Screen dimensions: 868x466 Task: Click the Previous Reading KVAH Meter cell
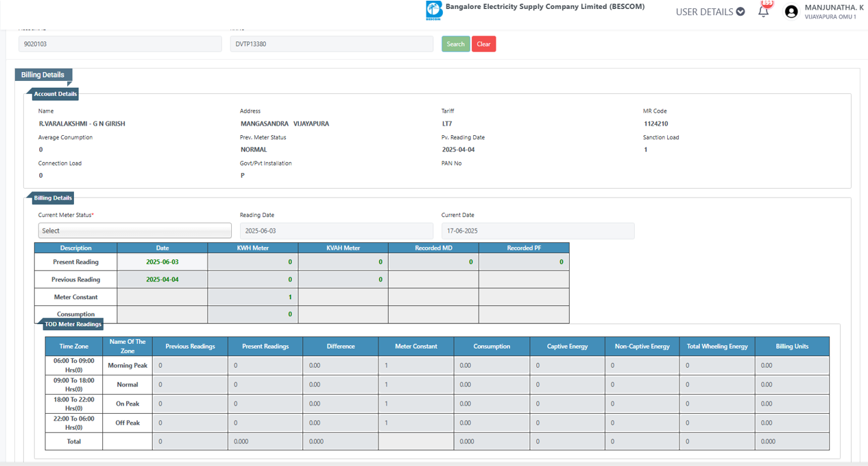343,279
